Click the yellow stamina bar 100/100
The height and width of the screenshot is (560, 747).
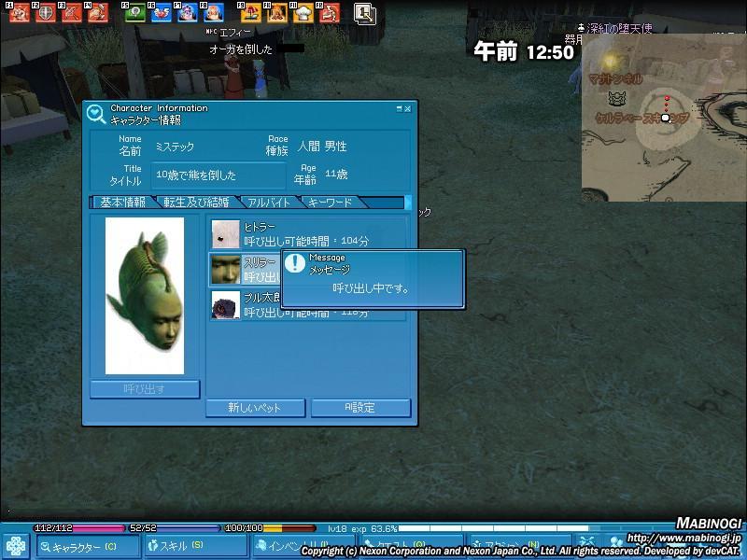(x=270, y=528)
